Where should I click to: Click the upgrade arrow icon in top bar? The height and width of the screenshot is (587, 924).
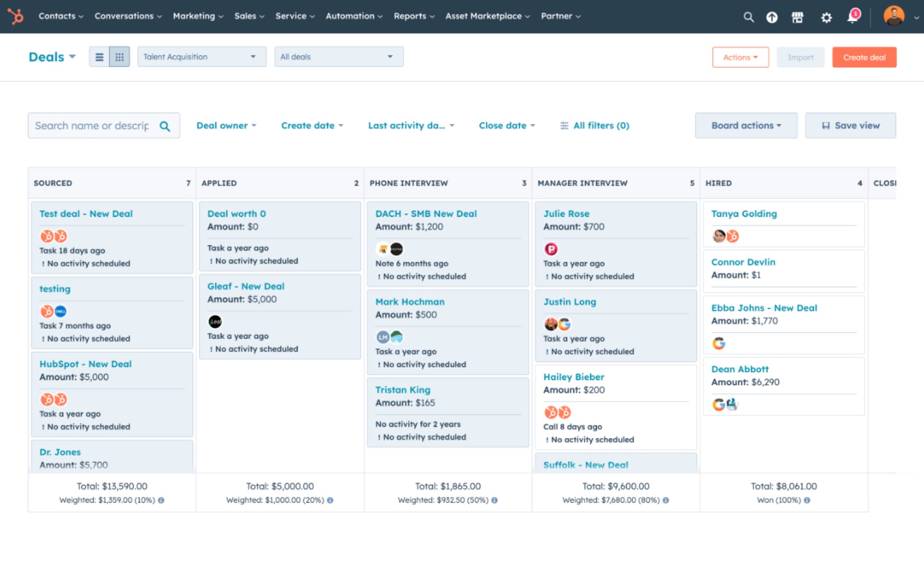pos(772,17)
